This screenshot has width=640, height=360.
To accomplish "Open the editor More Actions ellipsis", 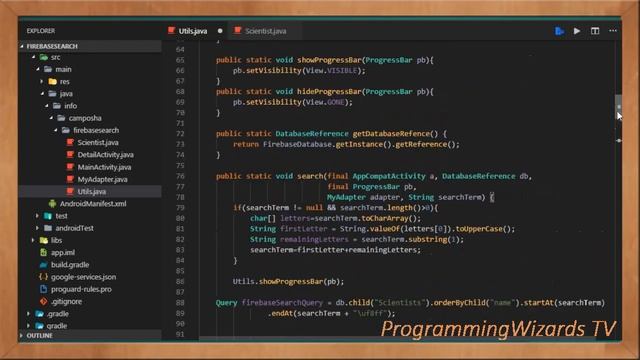I will 613,31.
